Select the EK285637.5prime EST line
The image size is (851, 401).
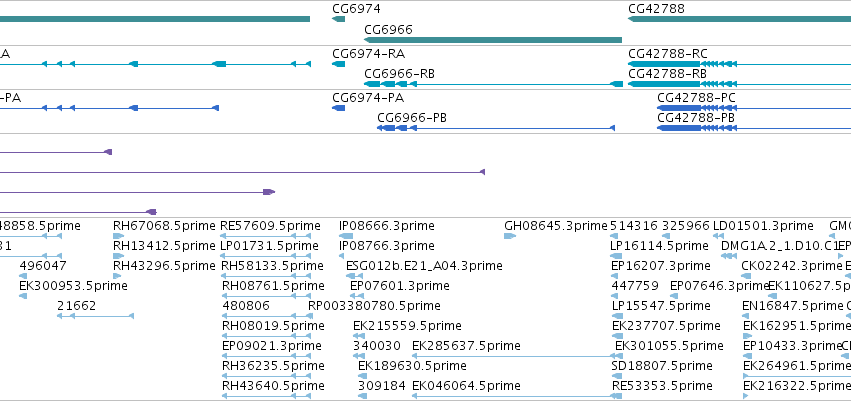pyautogui.click(x=513, y=356)
